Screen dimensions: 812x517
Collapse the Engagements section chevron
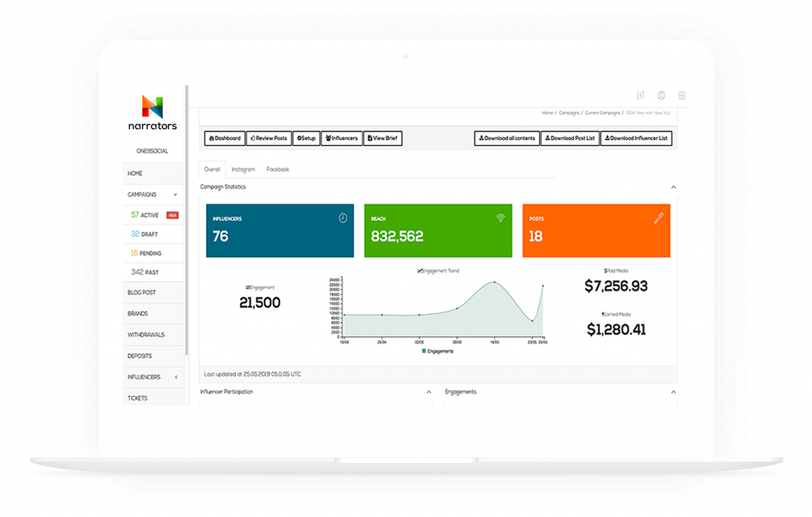673,393
